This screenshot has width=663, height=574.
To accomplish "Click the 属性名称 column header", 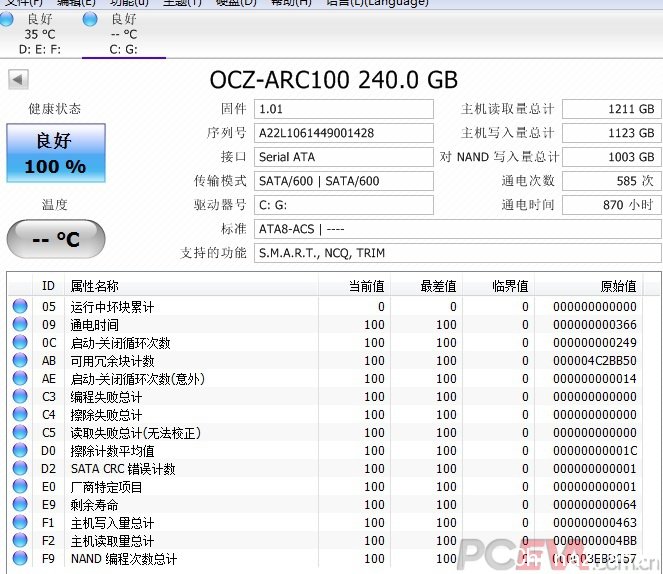I will click(191, 286).
